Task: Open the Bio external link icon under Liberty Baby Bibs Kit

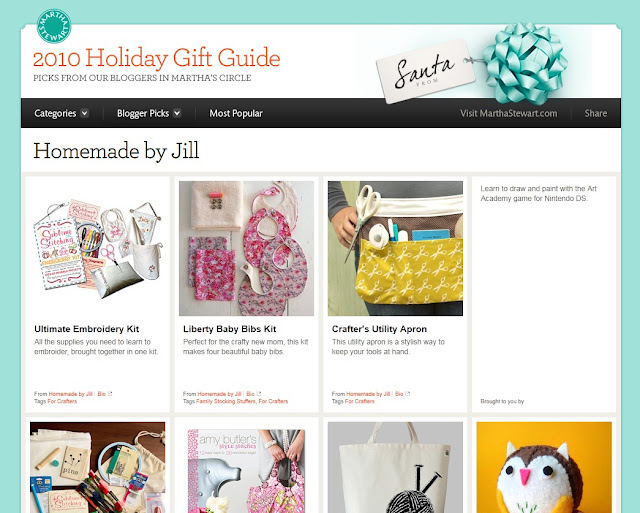Action: (x=259, y=394)
